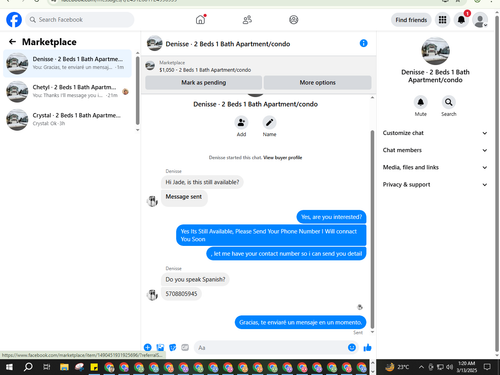Viewport: 500px width, 375px height.
Task: Select the 'Gracias, te enviaré un mensaje' message
Action: pyautogui.click(x=300, y=322)
